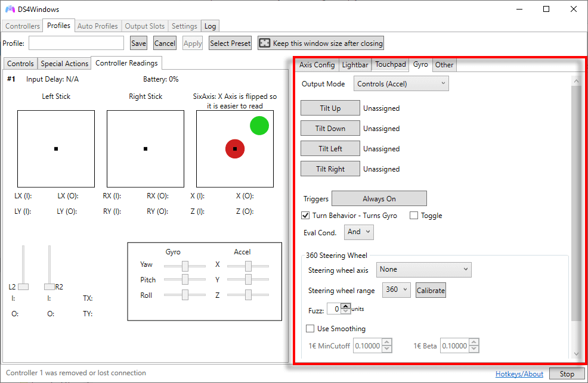Click Keep this window size after closing
This screenshot has height=383, width=588.
click(321, 43)
